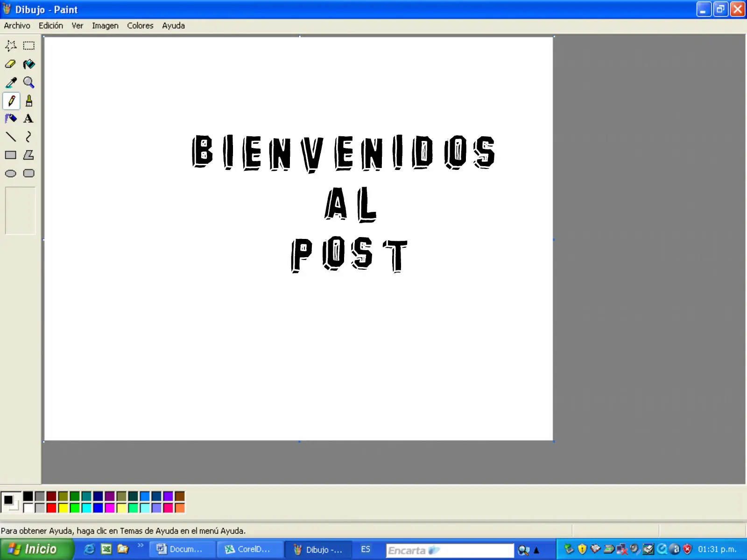Select the Polygon tool
The width and height of the screenshot is (747, 560).
29,155
